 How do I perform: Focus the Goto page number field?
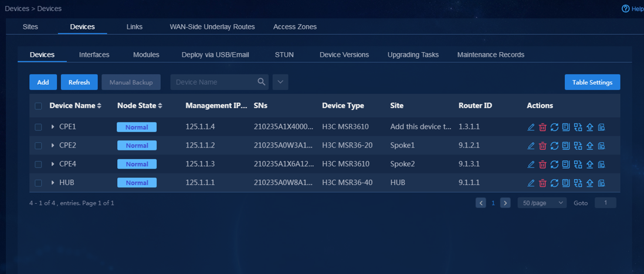pos(605,203)
